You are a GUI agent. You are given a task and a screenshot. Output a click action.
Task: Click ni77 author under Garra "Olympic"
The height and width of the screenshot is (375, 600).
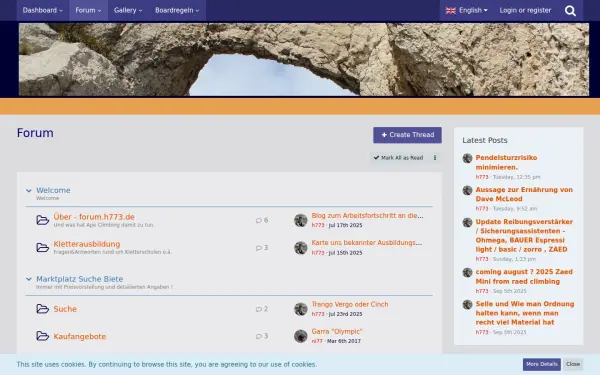coord(317,341)
